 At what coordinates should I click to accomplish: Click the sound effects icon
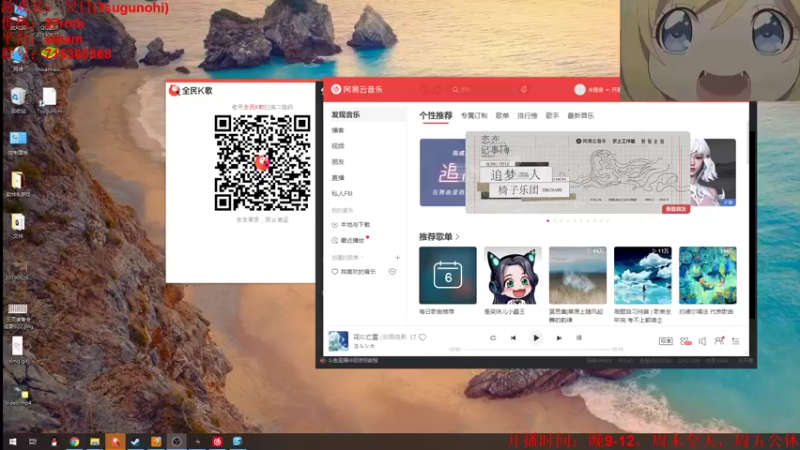pos(685,341)
